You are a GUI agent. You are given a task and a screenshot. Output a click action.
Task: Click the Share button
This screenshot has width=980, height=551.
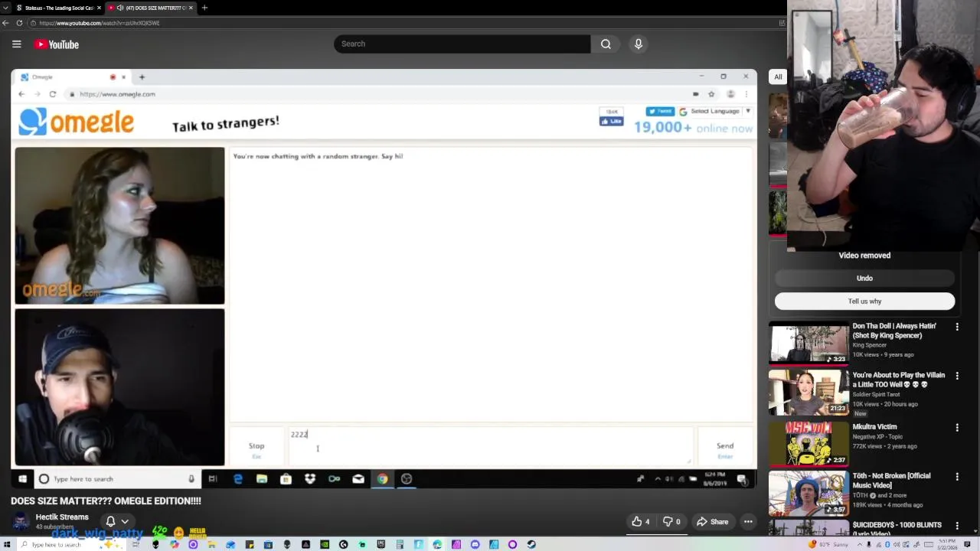click(712, 522)
